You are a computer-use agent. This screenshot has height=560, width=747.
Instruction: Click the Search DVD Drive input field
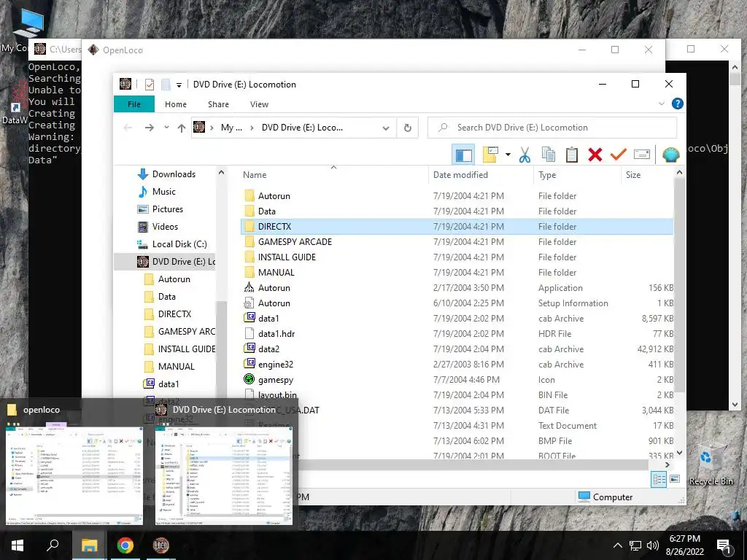coord(552,128)
